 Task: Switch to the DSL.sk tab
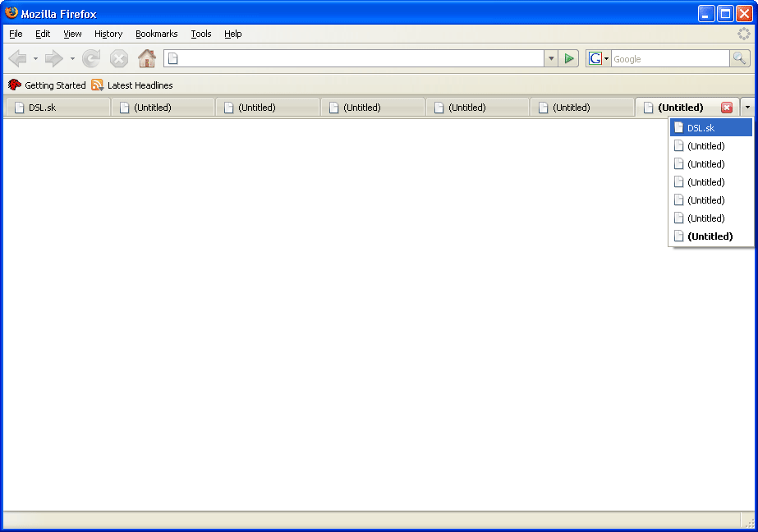(57, 108)
